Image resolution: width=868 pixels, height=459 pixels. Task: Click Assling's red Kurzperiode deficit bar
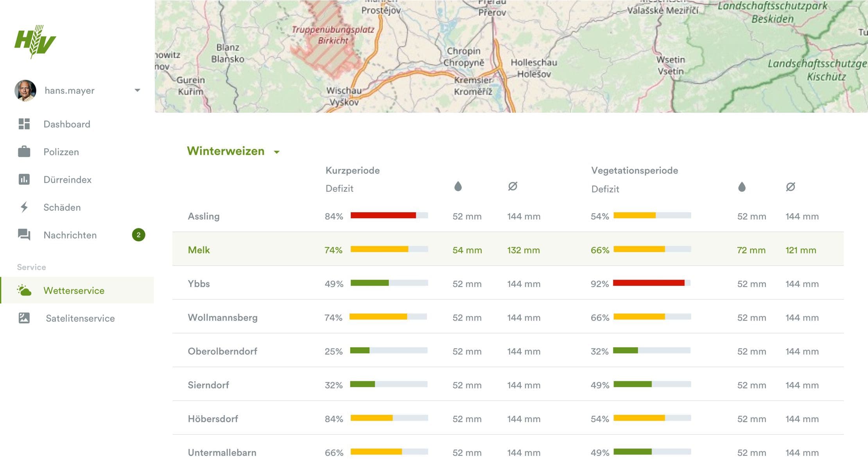click(383, 215)
